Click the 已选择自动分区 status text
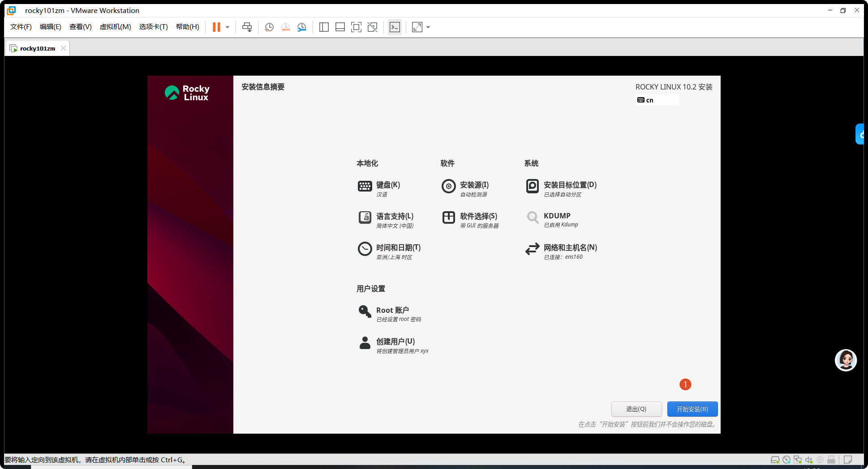The image size is (868, 469). coord(563,194)
